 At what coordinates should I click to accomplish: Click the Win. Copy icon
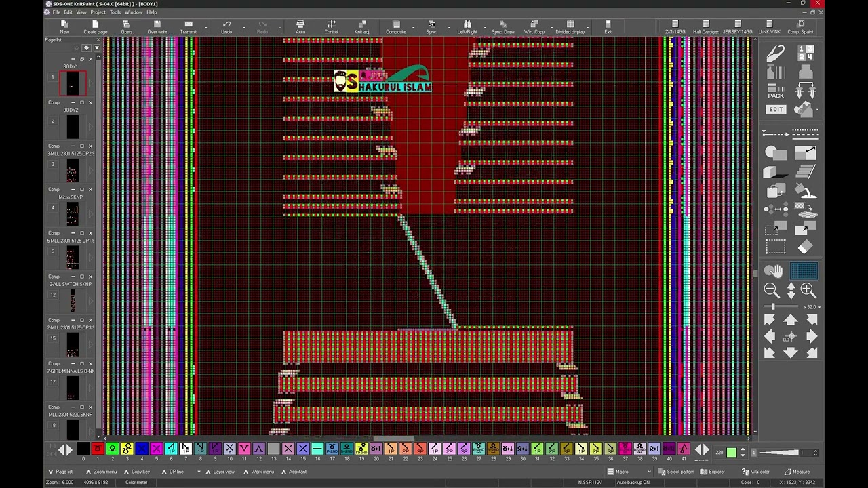coord(534,27)
